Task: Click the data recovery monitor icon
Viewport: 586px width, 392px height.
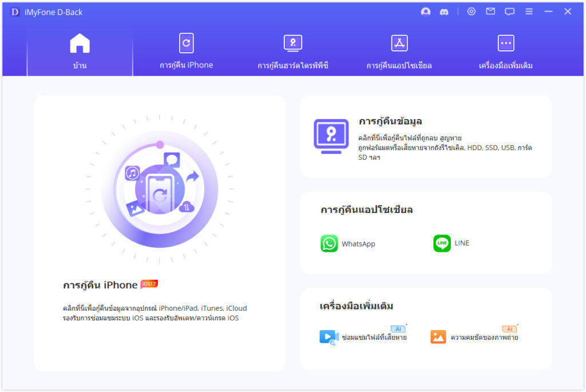Action: (331, 136)
